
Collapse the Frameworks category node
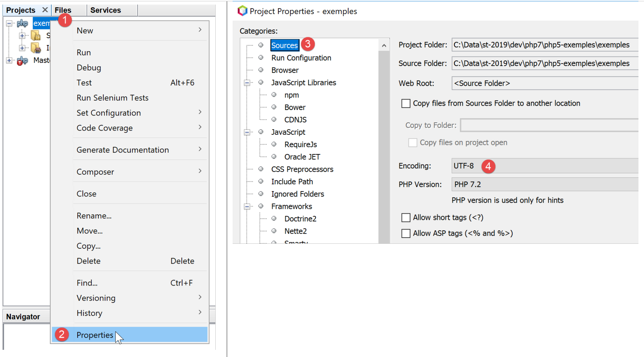pyautogui.click(x=247, y=206)
